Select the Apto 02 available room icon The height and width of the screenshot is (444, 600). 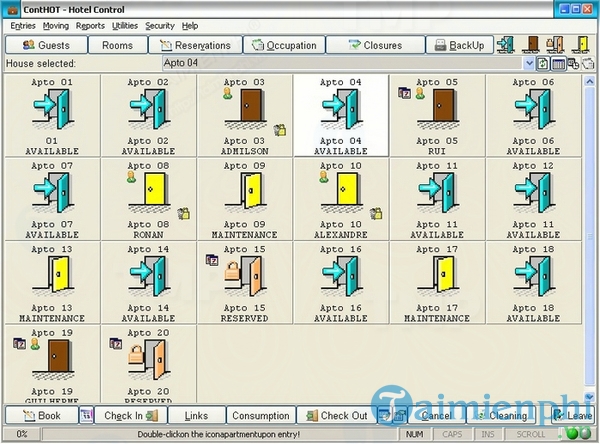(x=149, y=109)
